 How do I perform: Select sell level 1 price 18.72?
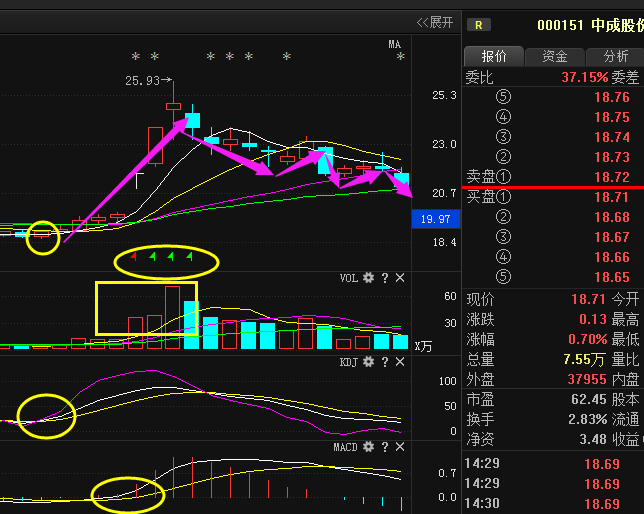612,177
